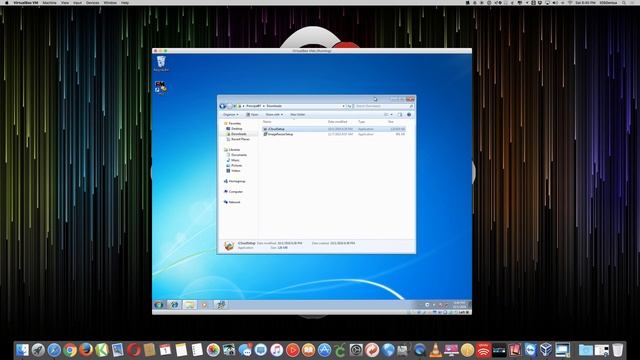Launch Google Chrome from the Dock
Viewport: 640px width, 360px height.
click(x=70, y=350)
